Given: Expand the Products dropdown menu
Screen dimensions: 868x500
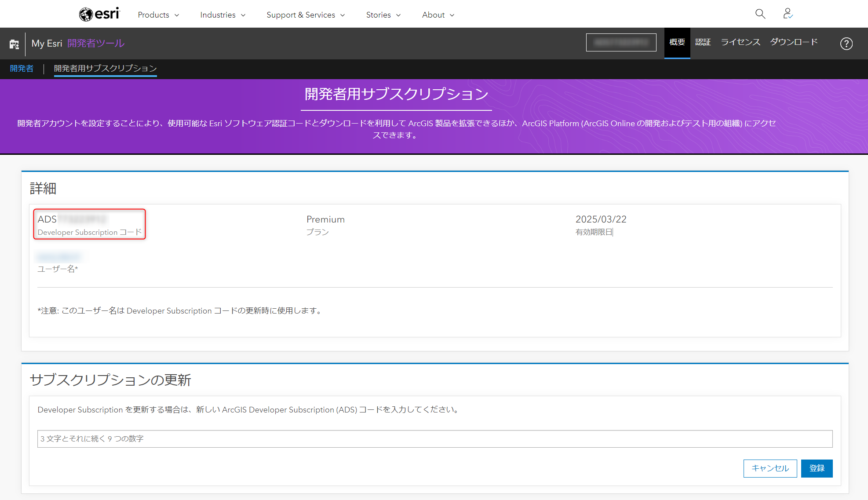Looking at the screenshot, I should (158, 15).
